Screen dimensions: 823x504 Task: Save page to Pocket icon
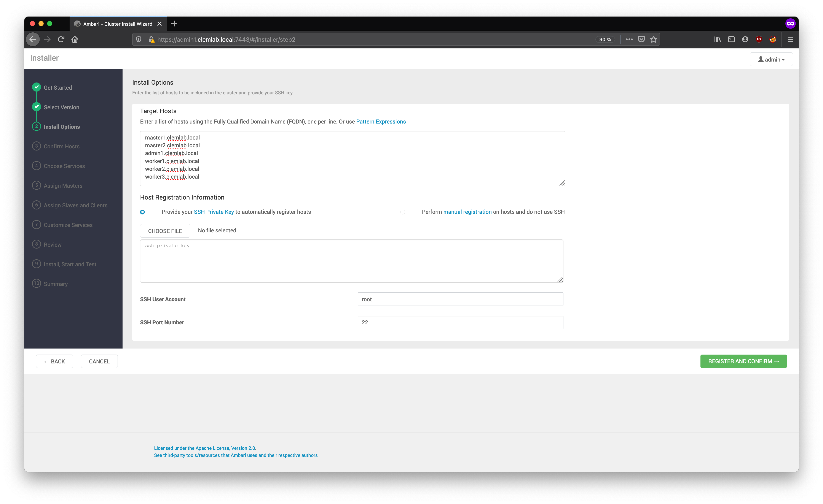(x=641, y=39)
